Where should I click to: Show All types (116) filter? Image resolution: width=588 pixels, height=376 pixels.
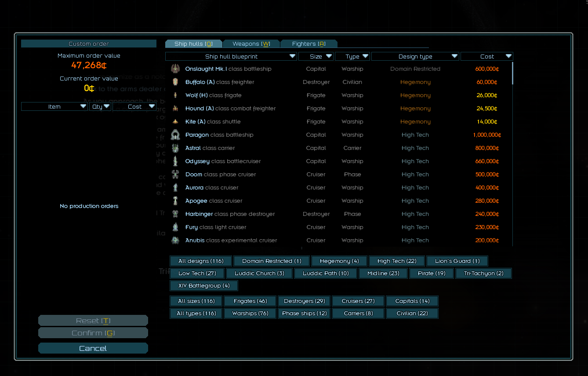coord(196,313)
